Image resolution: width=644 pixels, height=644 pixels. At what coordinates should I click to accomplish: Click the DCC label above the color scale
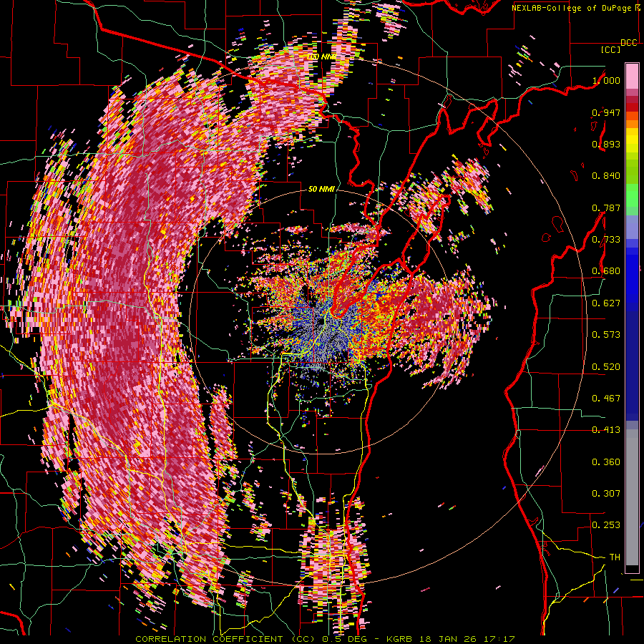(x=628, y=43)
